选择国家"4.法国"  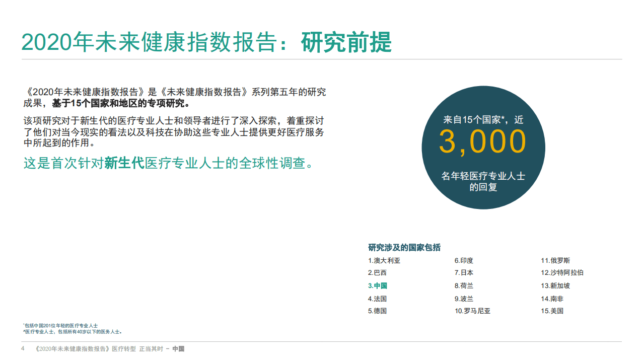[x=377, y=298]
